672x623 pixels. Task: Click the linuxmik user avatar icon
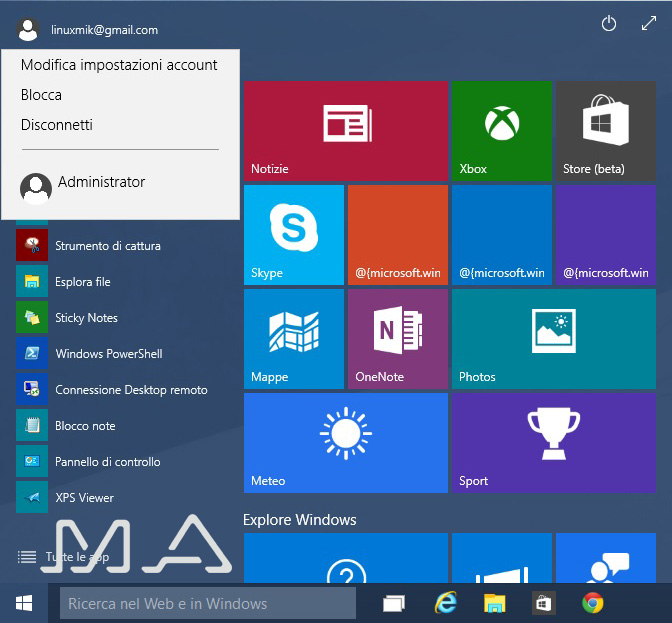tap(28, 30)
